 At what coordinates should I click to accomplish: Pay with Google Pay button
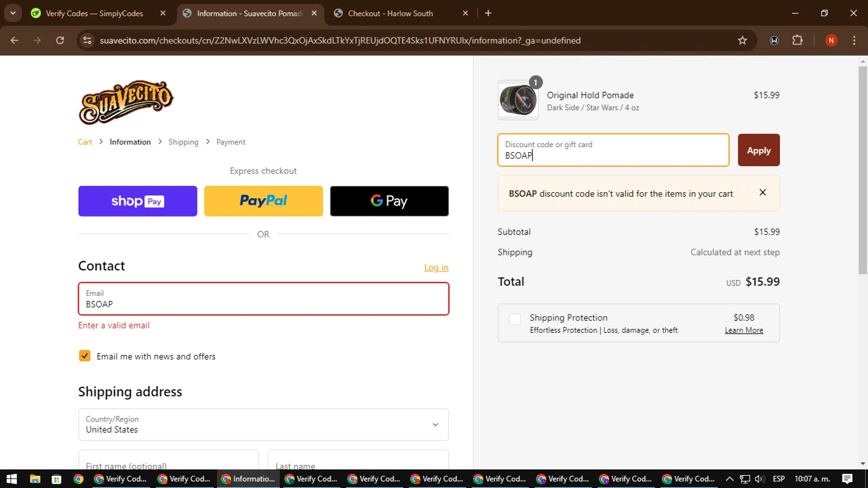(389, 201)
